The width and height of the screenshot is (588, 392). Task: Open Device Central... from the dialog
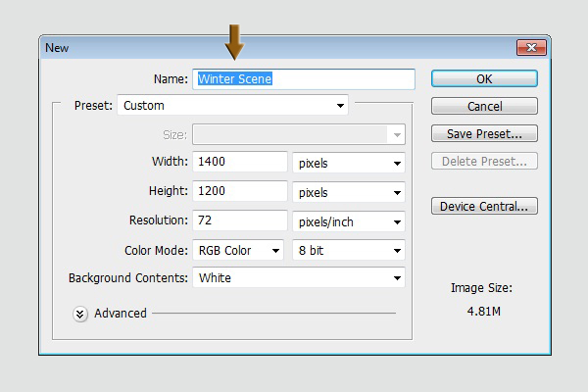[484, 206]
